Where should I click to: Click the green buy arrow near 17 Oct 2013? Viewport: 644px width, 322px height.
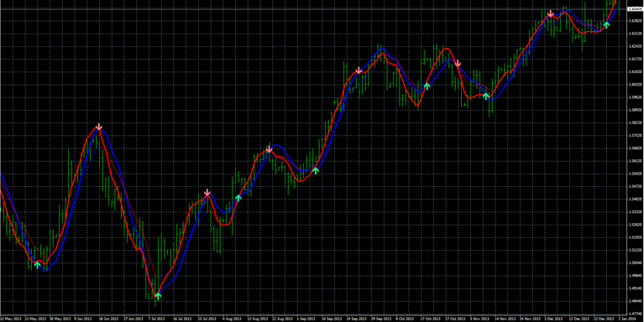[427, 86]
